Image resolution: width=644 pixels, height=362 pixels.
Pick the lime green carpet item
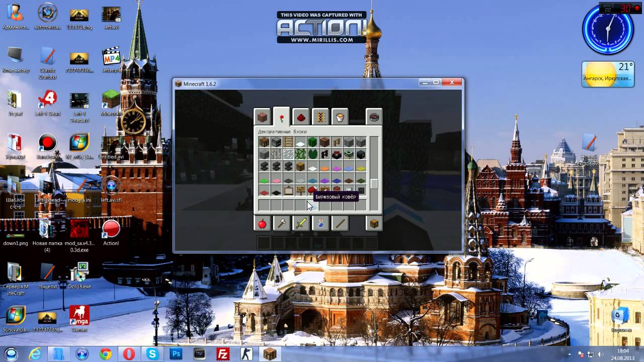[x=264, y=178]
